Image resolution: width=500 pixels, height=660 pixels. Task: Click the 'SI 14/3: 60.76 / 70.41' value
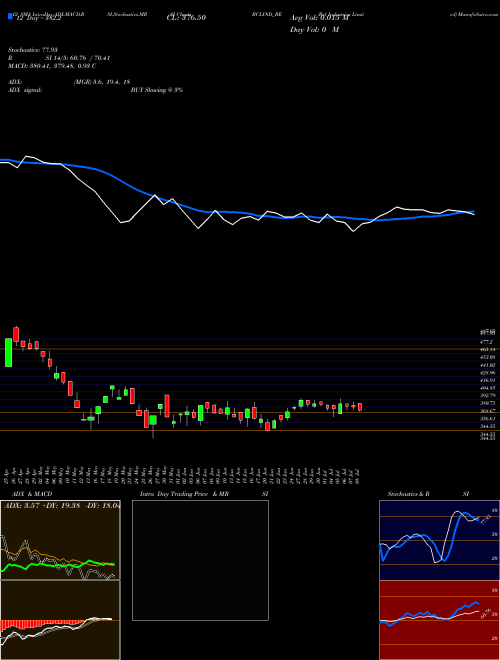tap(78, 58)
